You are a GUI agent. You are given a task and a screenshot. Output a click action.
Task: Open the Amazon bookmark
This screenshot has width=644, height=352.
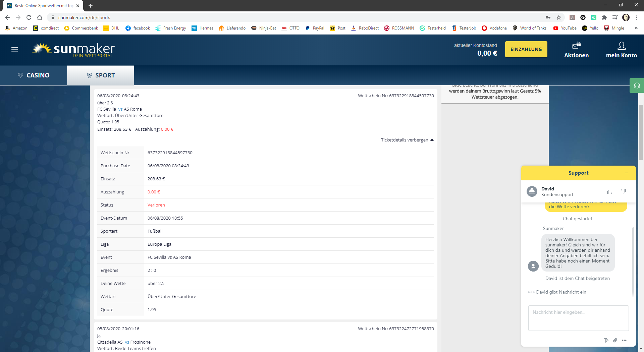point(16,28)
